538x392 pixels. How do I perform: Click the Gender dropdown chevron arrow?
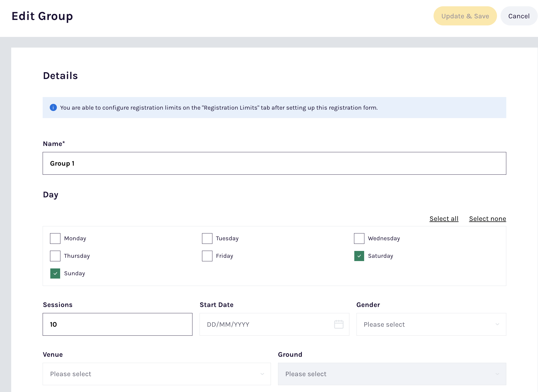[497, 324]
